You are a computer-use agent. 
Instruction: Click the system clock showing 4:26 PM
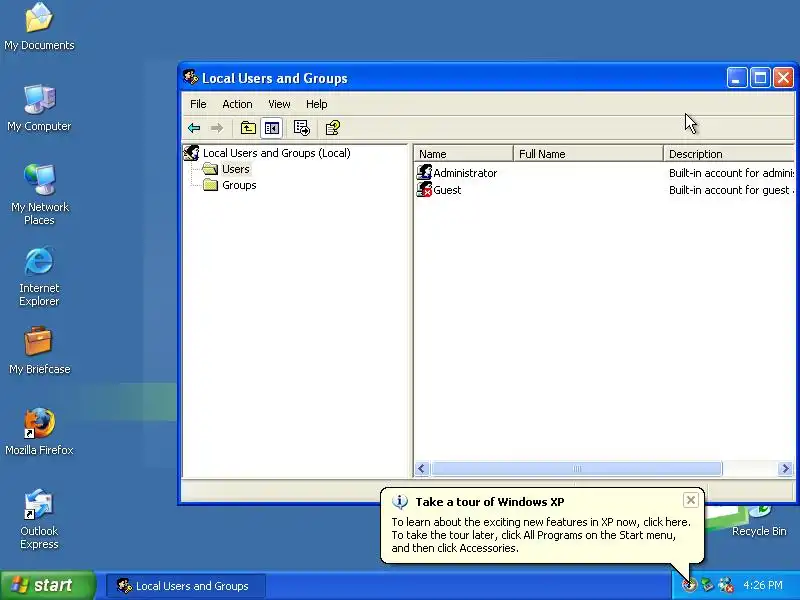pyautogui.click(x=763, y=585)
